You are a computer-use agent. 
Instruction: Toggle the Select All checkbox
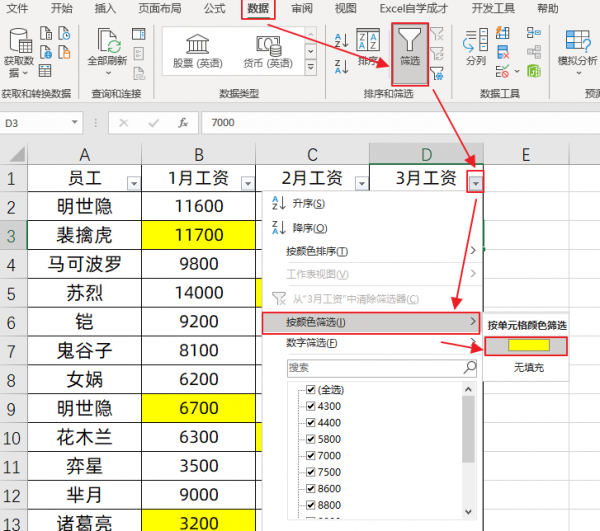[x=311, y=390]
